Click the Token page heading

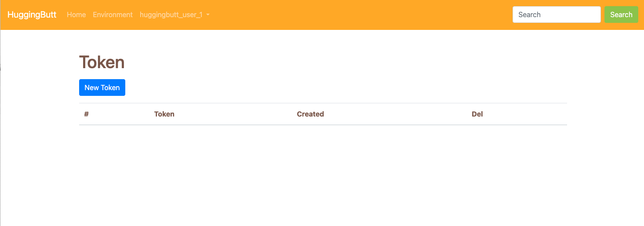coord(102,62)
